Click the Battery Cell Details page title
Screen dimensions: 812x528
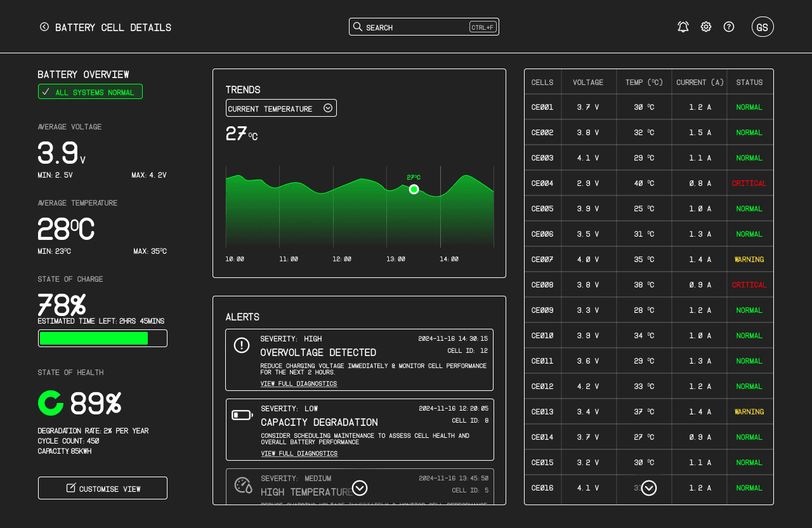113,27
